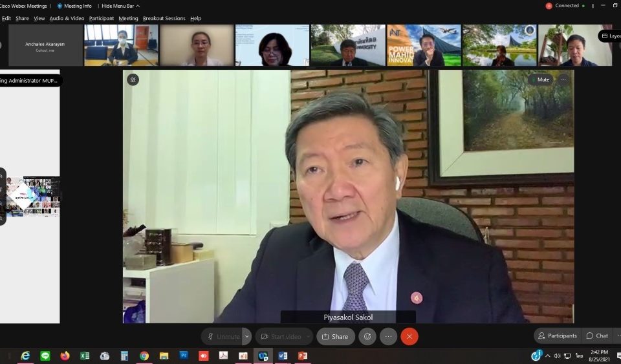The width and height of the screenshot is (621, 364).
Task: Open the LINE app in the taskbar
Action: click(x=45, y=356)
